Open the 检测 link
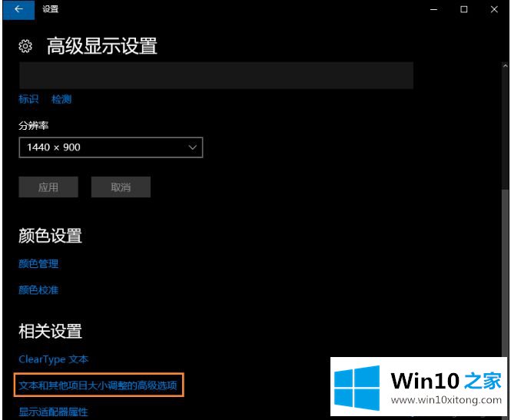Image resolution: width=511 pixels, height=420 pixels. click(61, 99)
